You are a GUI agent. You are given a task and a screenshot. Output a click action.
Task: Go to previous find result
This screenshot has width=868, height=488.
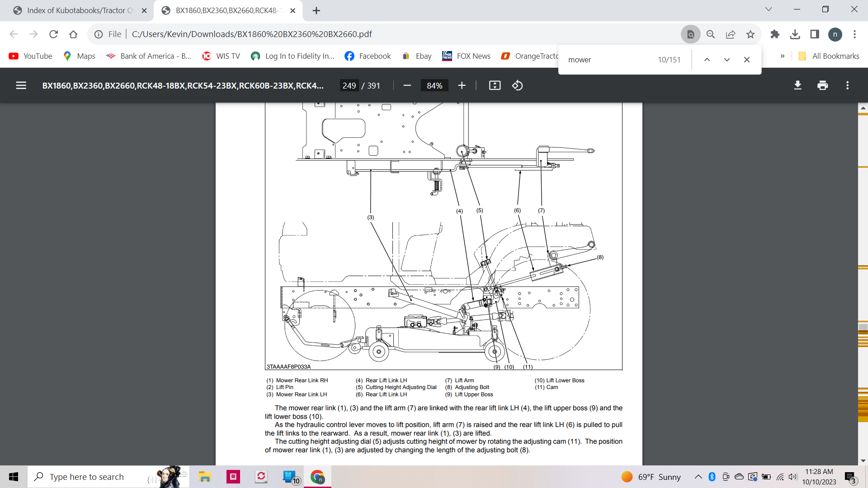tap(707, 60)
